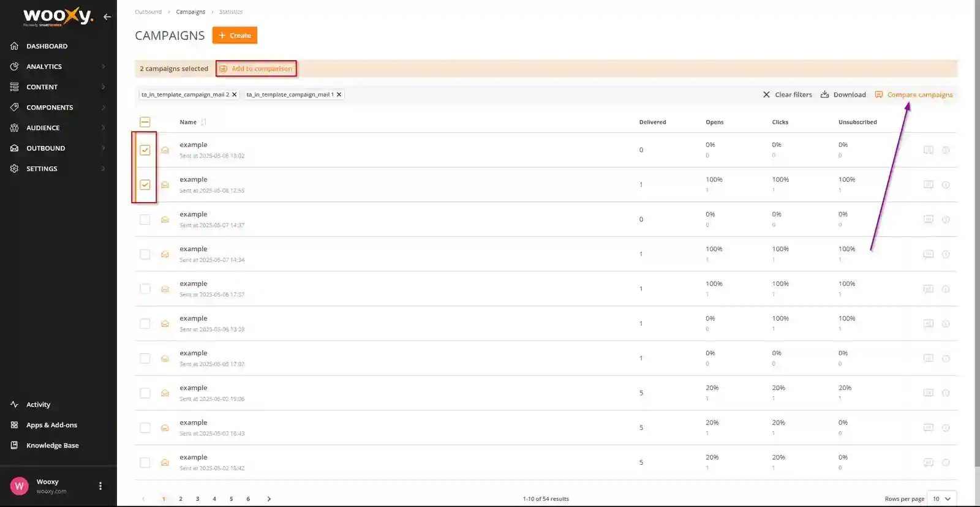Select the campaign sent at 13:28
980x507 pixels.
(x=145, y=323)
